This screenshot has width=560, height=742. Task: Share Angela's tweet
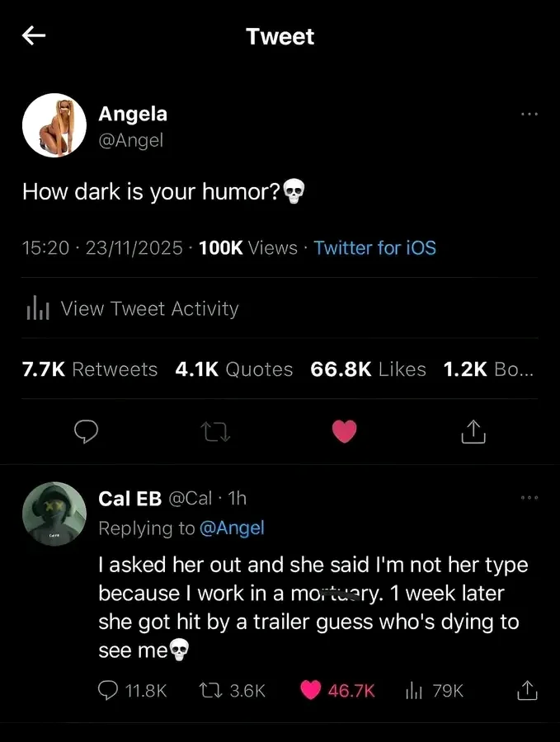(x=473, y=430)
